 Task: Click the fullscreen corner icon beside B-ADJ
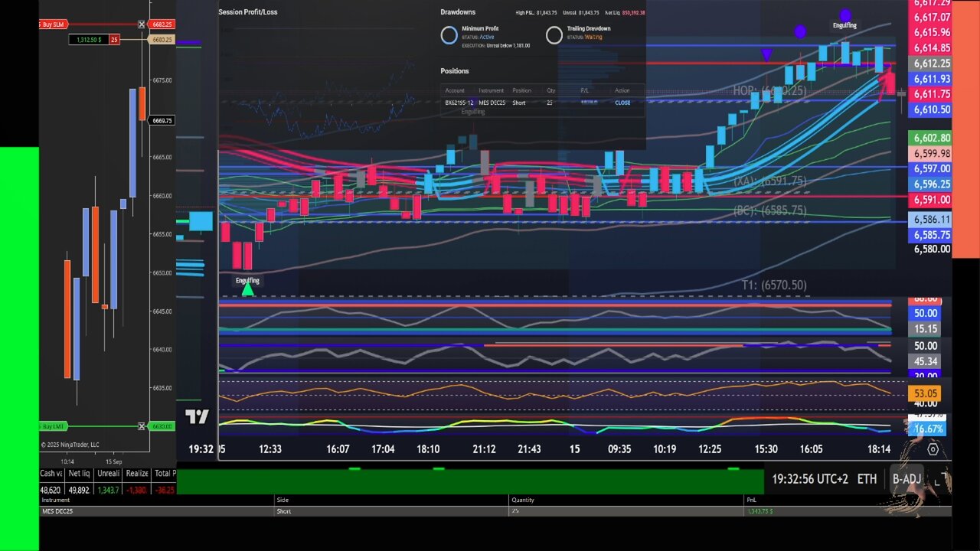point(940,479)
